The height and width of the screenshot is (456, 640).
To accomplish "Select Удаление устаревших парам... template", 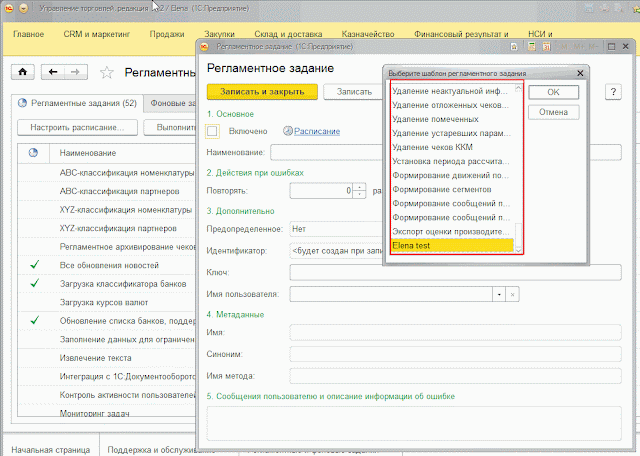I will pos(452,133).
